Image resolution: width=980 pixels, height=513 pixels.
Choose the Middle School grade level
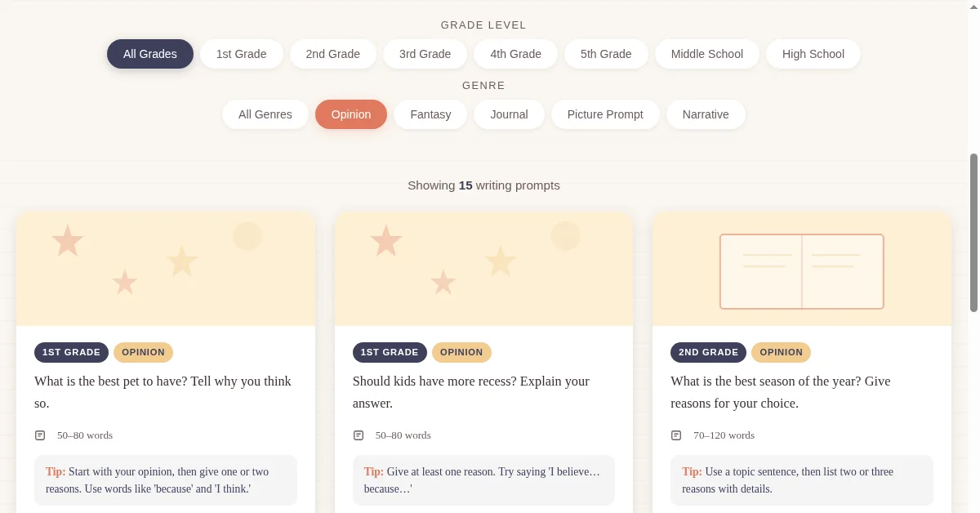tap(706, 54)
